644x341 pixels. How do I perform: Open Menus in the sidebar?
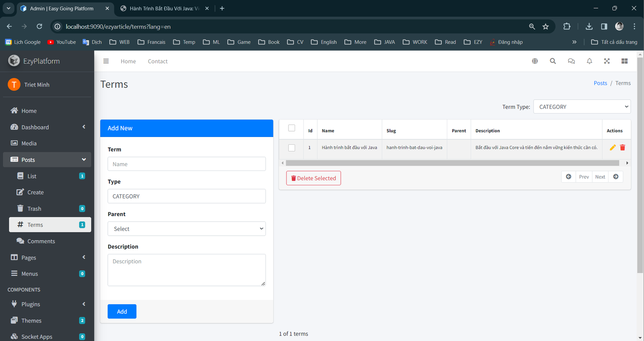tap(47, 274)
